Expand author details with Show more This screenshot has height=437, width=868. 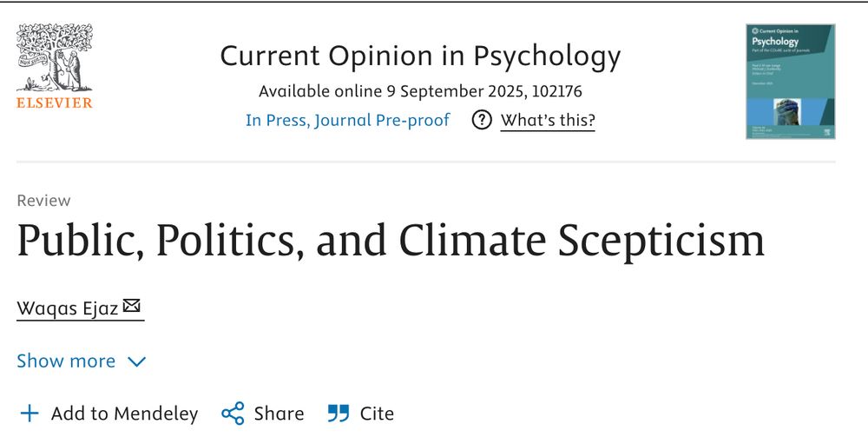coord(66,361)
